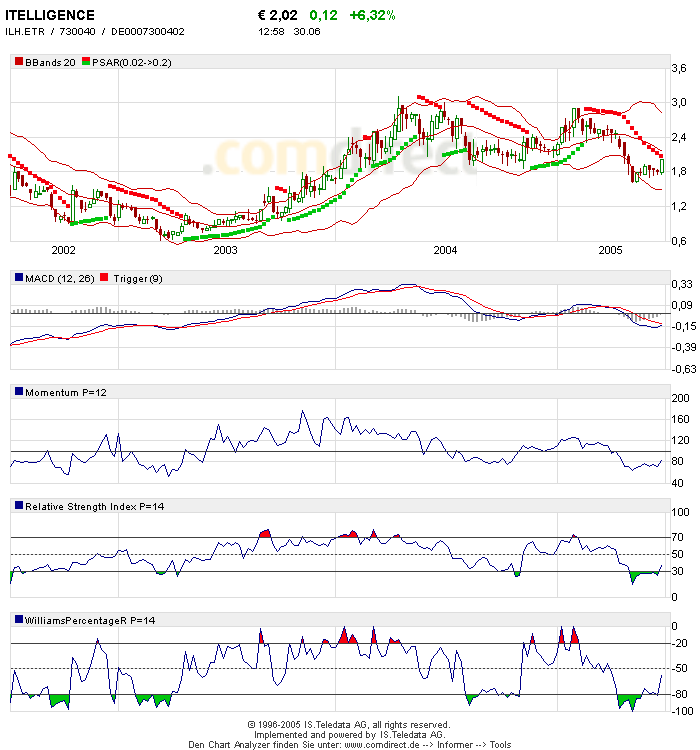
Task: Click the blue Relative Strength Index legend swatch
Action: click(19, 506)
